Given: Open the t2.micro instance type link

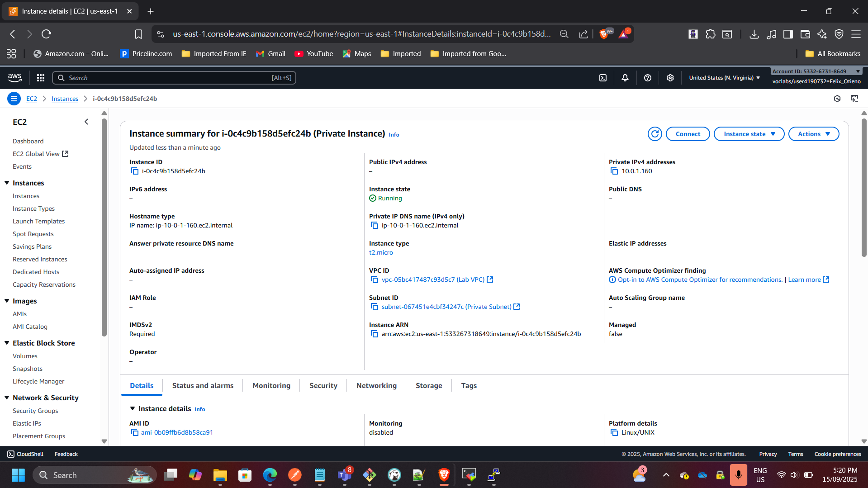Looking at the screenshot, I should tap(381, 252).
